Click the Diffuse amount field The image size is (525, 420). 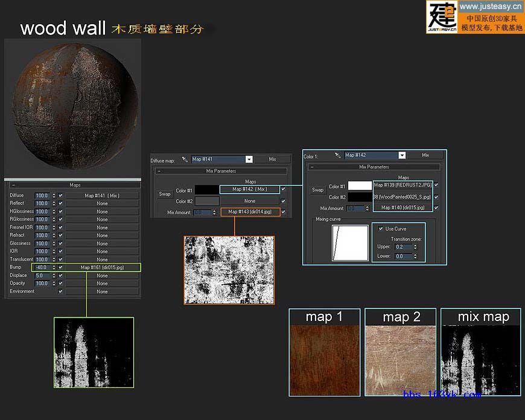click(42, 196)
